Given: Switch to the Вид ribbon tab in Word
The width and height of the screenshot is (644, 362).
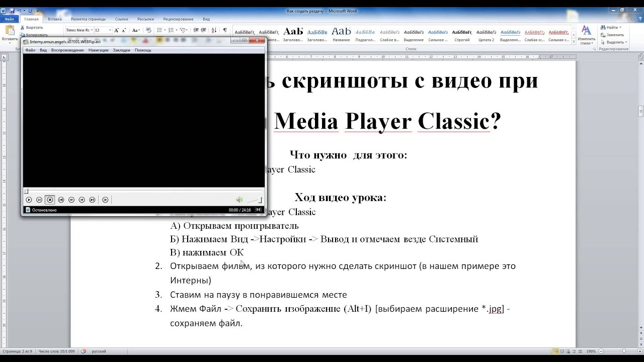Looking at the screenshot, I should 206,19.
